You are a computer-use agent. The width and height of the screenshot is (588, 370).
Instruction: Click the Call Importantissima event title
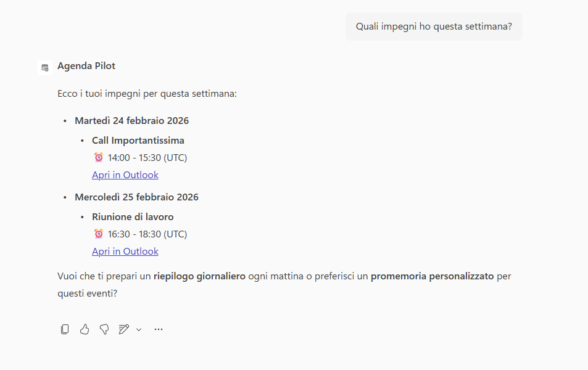[138, 141]
